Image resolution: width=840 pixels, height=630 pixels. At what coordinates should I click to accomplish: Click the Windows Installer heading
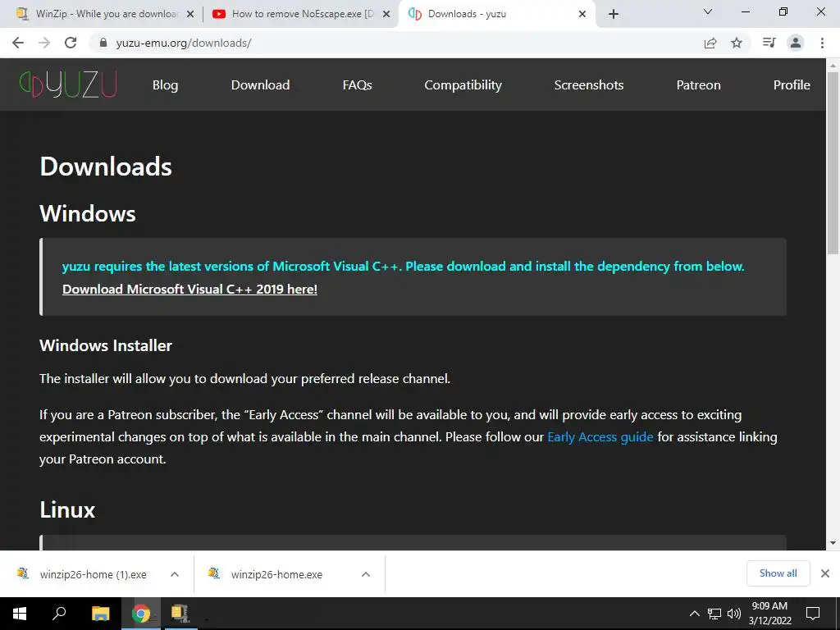[106, 345]
